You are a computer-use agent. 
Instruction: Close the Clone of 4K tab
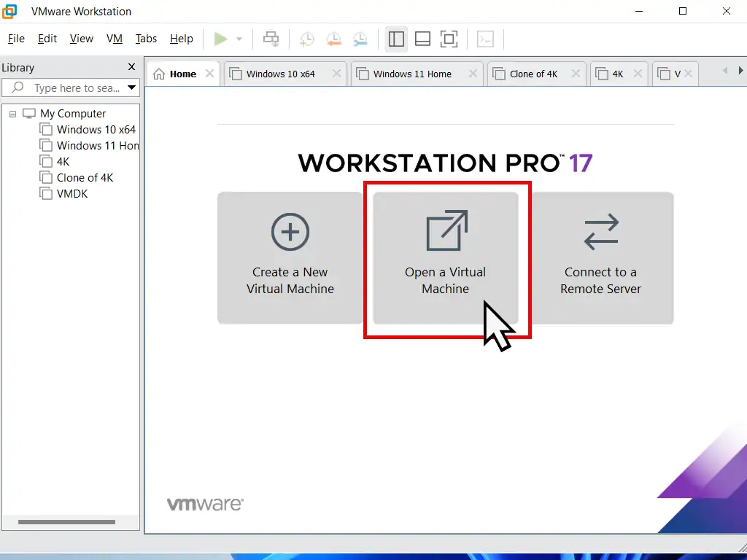click(x=576, y=74)
